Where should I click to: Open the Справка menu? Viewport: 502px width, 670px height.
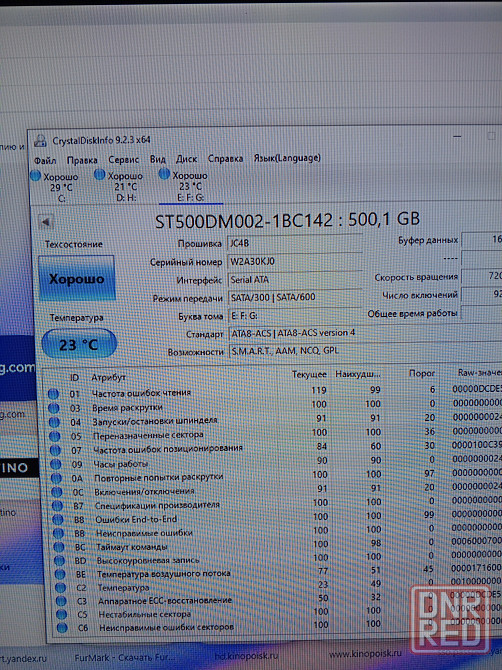point(225,159)
